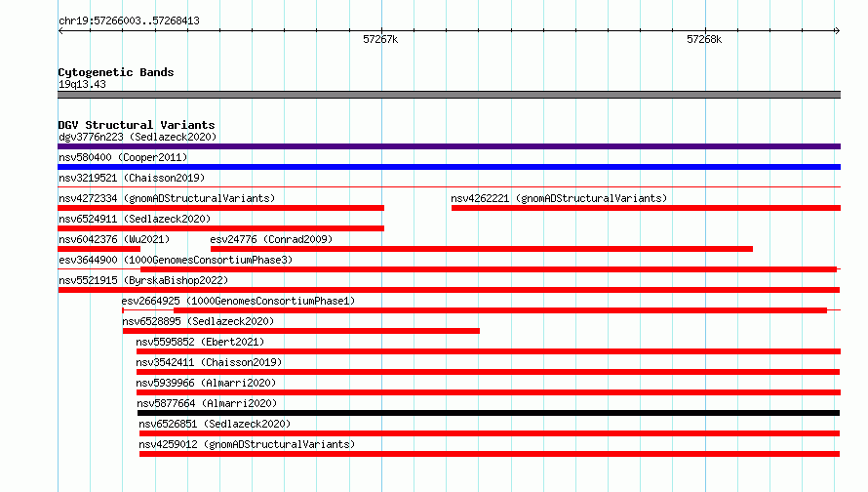The height and width of the screenshot is (492, 868).
Task: Click the blue nsv580400 variant bar
Action: tap(449, 167)
